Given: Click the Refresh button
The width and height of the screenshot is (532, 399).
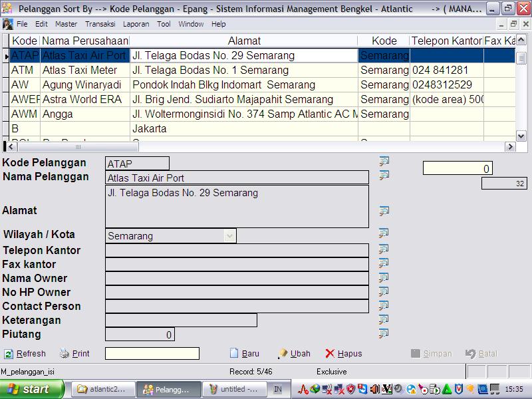Looking at the screenshot, I should [25, 354].
